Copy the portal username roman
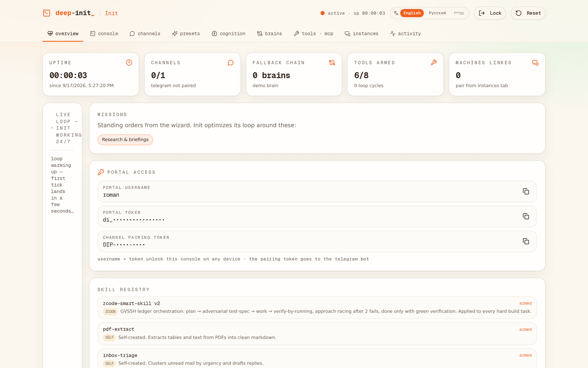Screen dimensions: 588x368 [526, 191]
